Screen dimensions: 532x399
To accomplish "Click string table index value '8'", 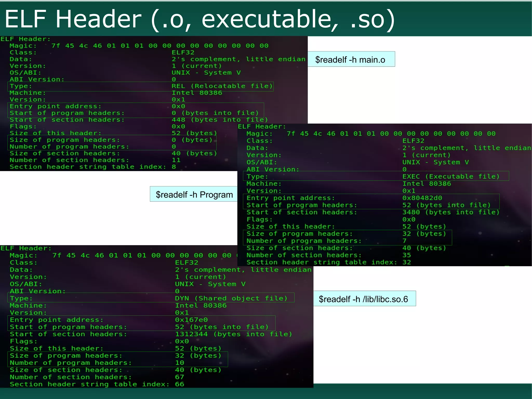I will [x=174, y=167].
